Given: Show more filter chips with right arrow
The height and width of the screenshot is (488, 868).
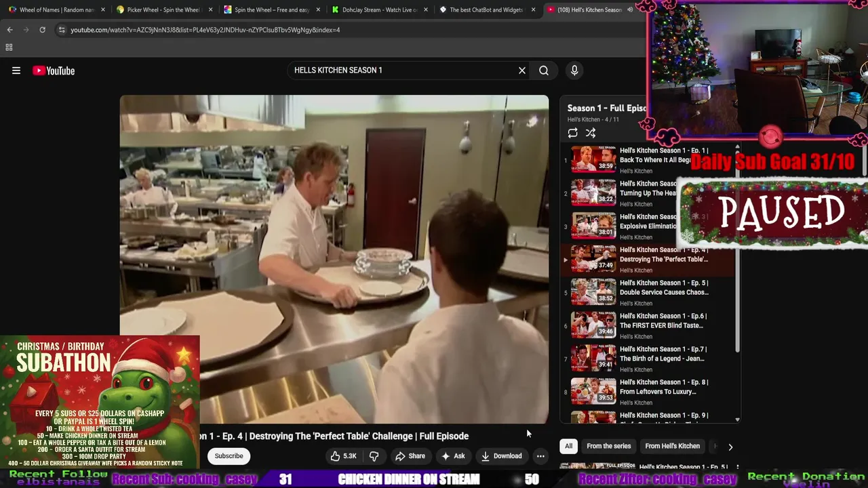Looking at the screenshot, I should coord(730,447).
